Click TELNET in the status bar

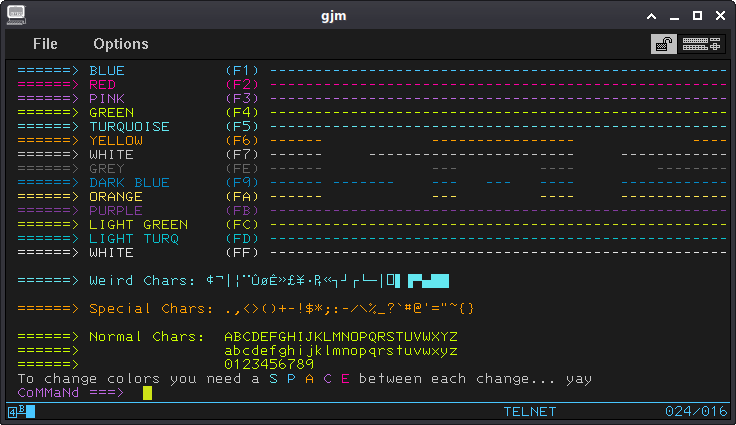point(529,412)
